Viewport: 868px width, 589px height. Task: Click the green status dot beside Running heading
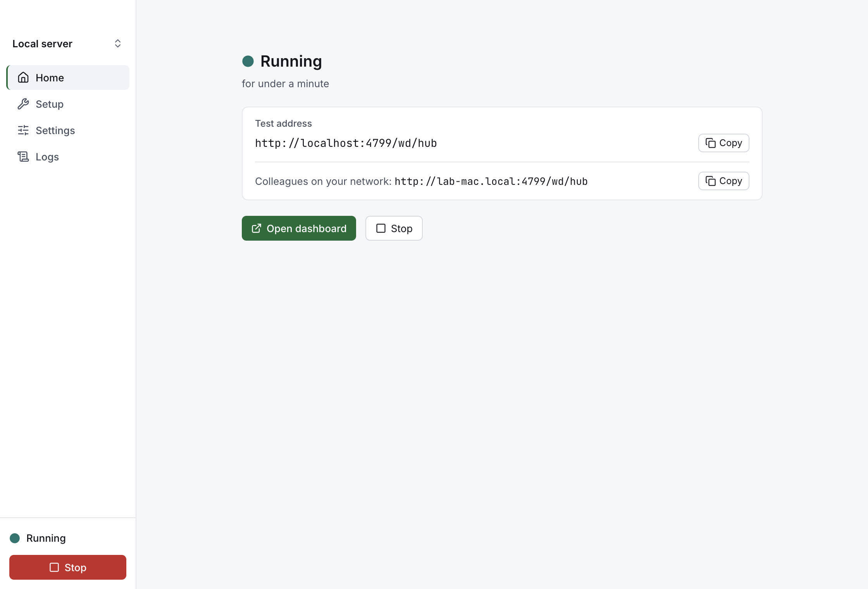248,61
